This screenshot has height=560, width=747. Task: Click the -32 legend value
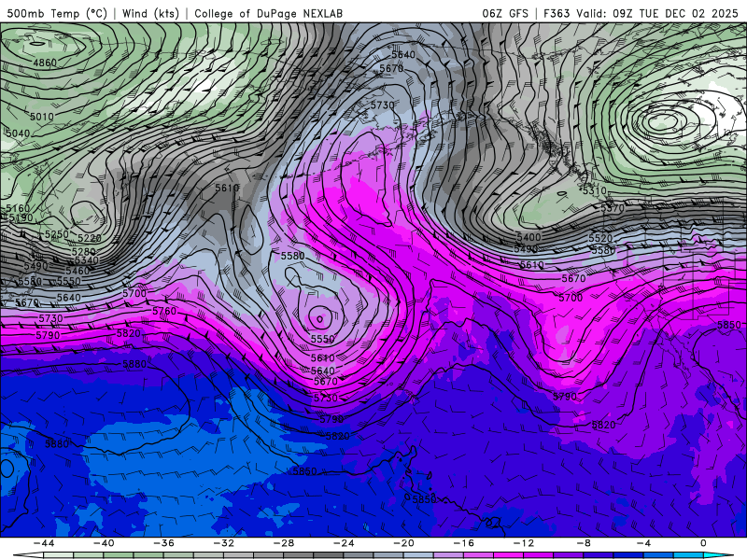coord(223,543)
